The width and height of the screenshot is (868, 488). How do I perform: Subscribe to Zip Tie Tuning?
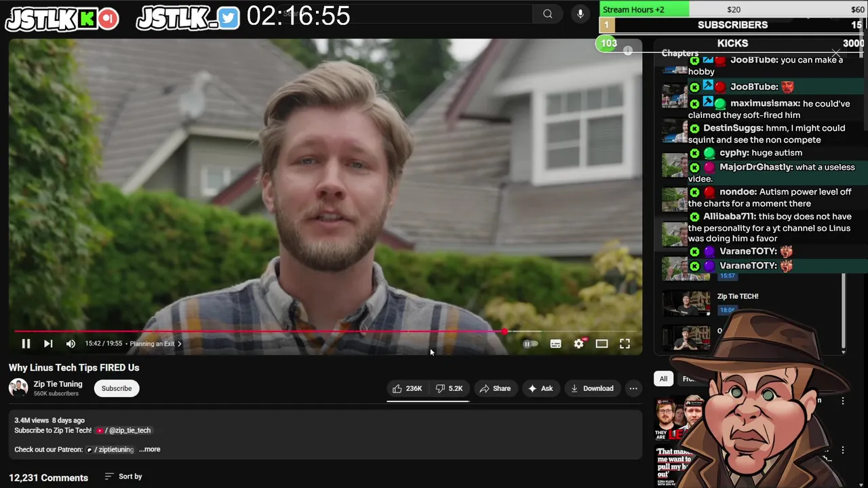(117, 388)
